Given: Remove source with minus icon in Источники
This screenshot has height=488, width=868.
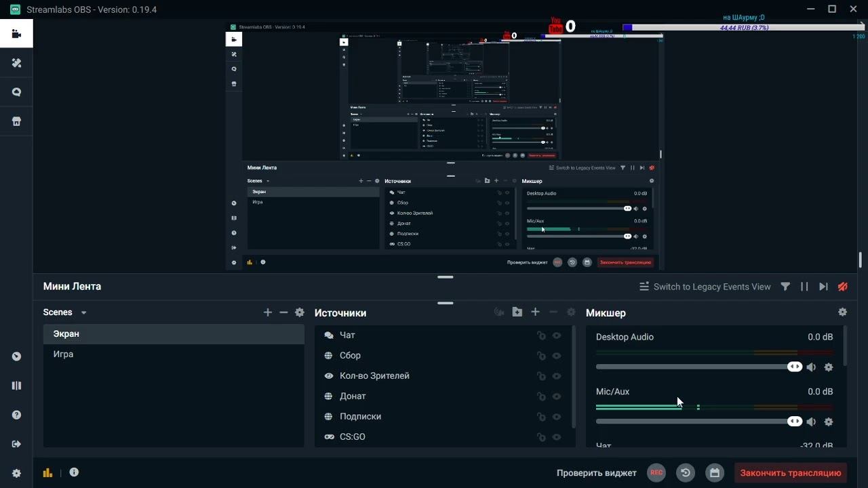Looking at the screenshot, I should [x=553, y=312].
